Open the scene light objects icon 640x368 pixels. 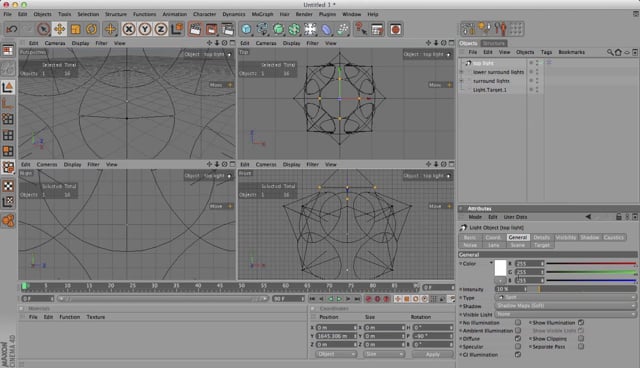click(x=310, y=29)
